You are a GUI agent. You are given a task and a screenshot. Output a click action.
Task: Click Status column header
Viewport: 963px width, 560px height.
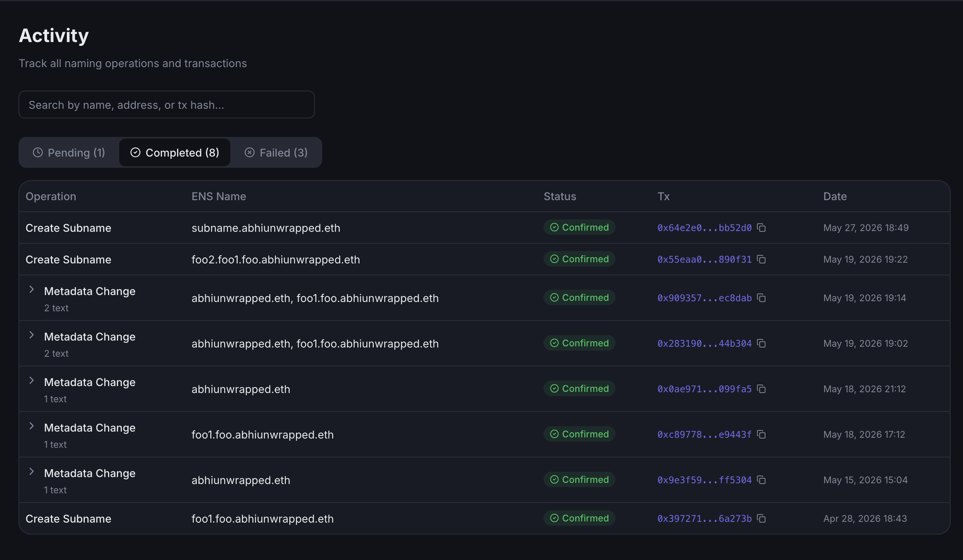(x=560, y=196)
